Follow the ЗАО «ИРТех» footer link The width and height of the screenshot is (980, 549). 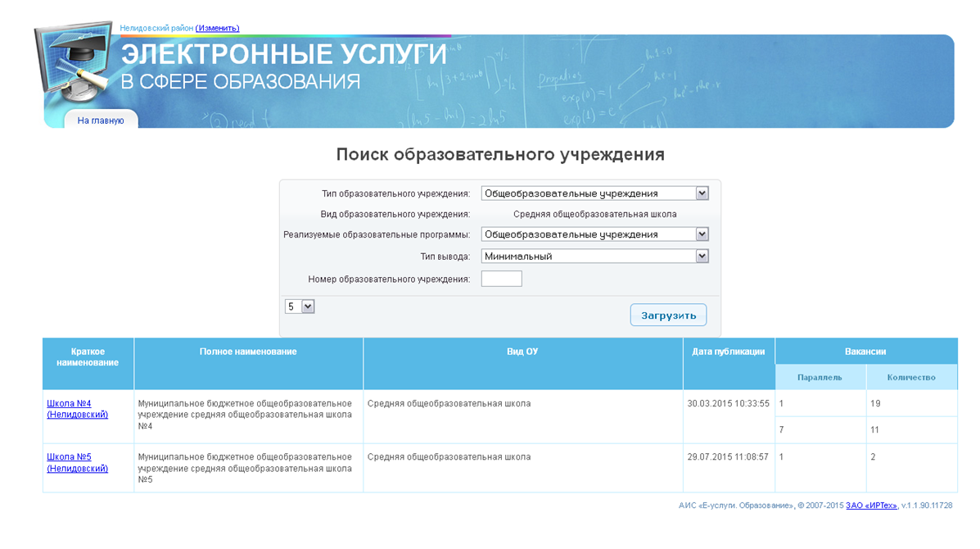871,506
